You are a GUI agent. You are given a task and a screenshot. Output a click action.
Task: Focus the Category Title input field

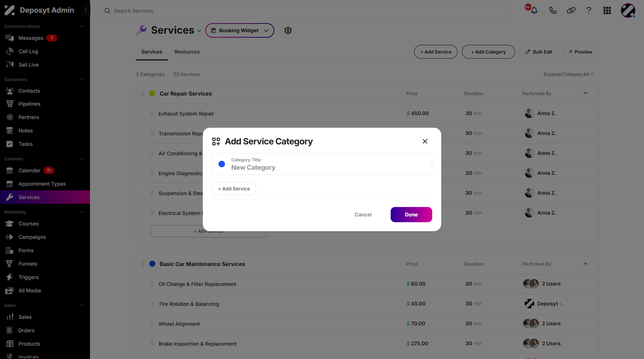tap(322, 164)
